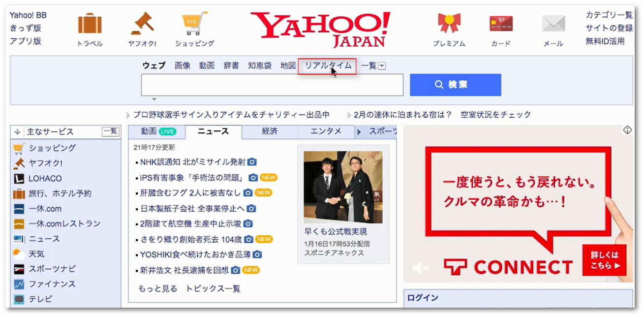644x317 pixels.
Task: Click the Yahoo! JAPAN logo
Action: coord(320,30)
